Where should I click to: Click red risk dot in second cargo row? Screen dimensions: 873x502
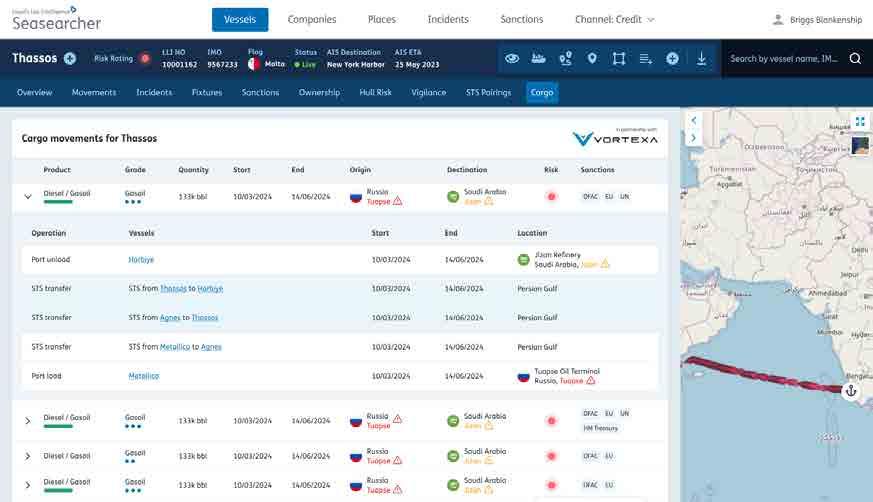551,421
